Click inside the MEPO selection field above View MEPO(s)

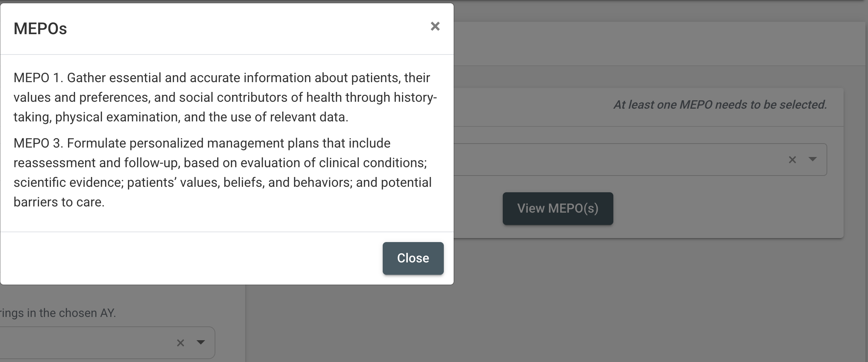click(618, 160)
